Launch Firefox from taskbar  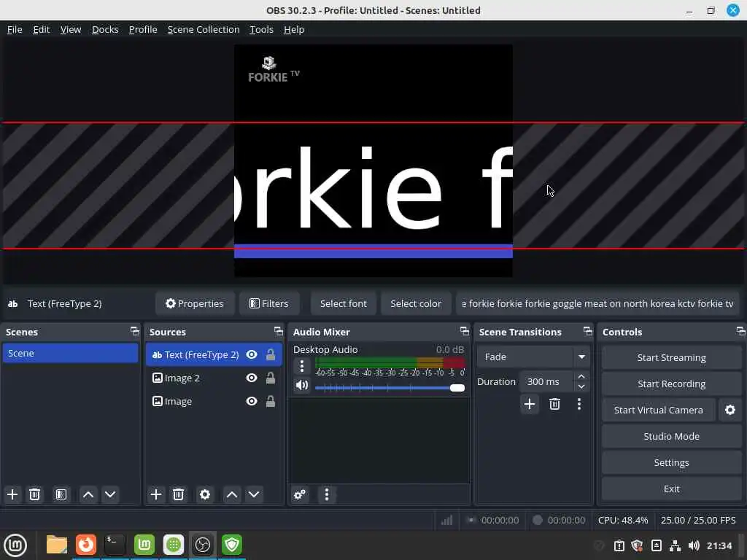[x=86, y=545]
